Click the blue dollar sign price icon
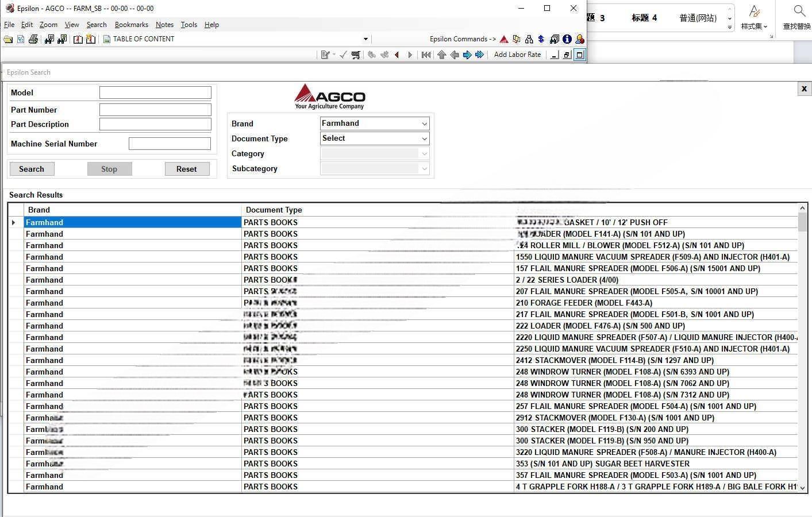This screenshot has height=517, width=812. click(541, 39)
